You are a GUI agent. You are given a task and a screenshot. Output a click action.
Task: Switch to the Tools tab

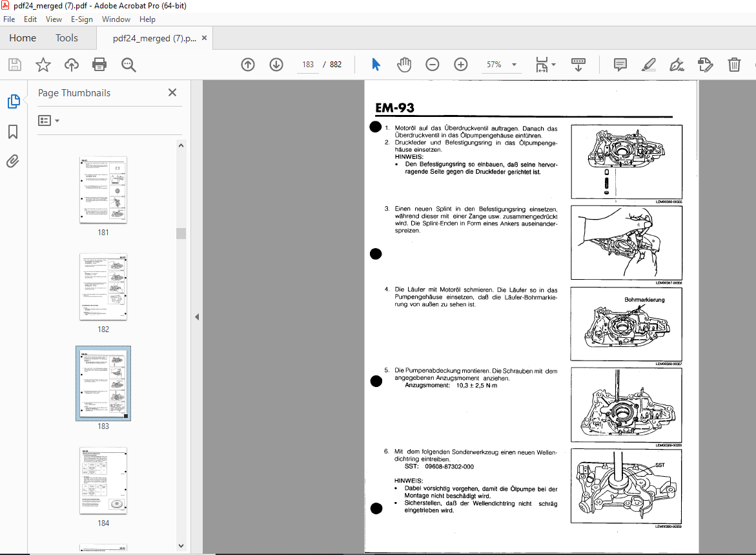[x=66, y=38]
